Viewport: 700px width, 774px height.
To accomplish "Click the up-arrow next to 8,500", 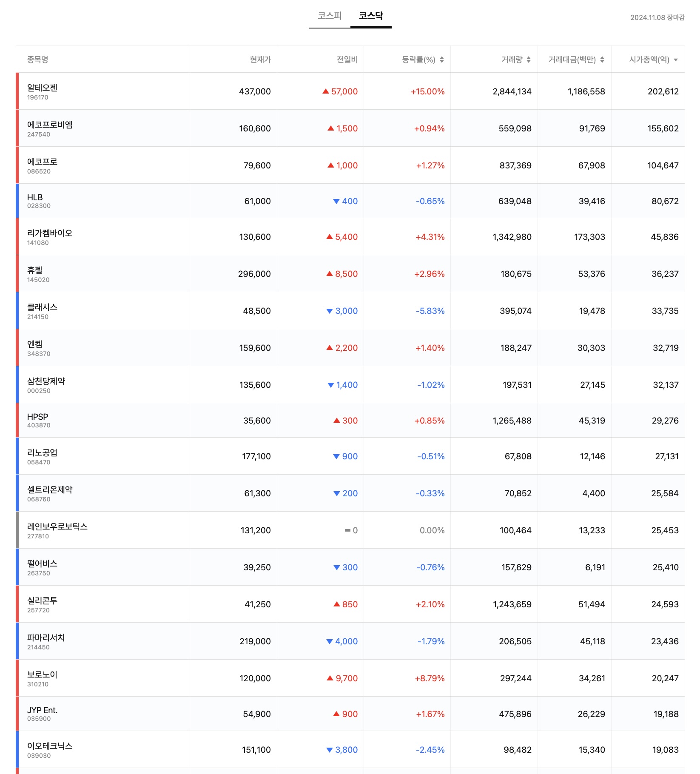I will pyautogui.click(x=330, y=273).
